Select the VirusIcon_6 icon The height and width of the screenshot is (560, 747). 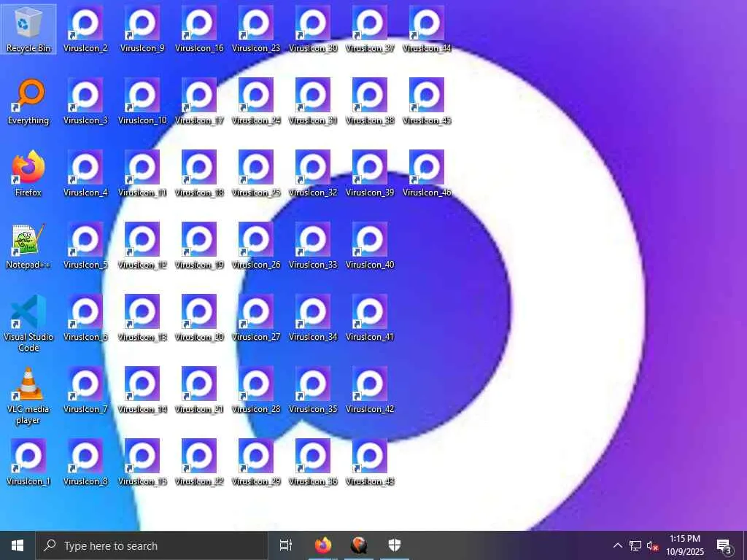coord(85,318)
